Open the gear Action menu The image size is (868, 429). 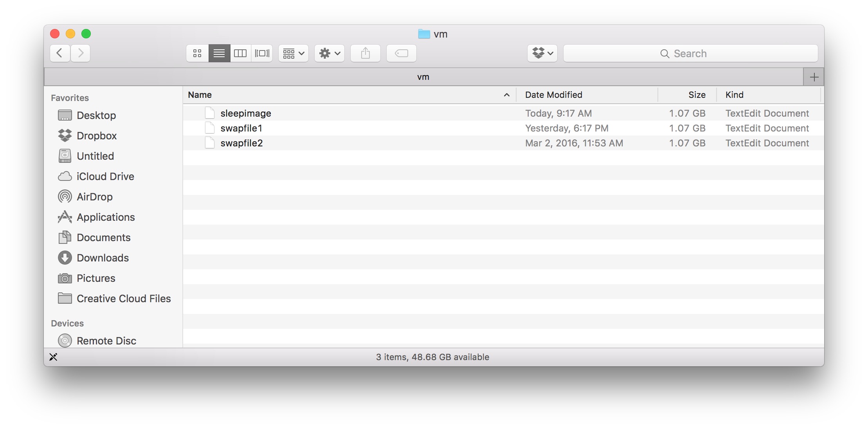click(330, 53)
